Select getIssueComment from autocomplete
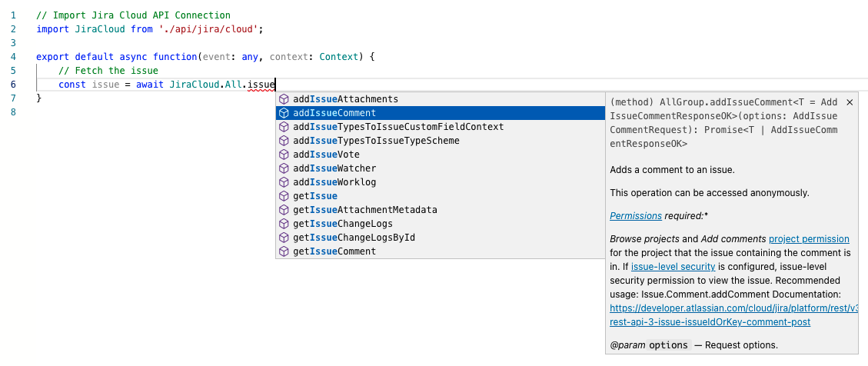Viewport: 868px width, 366px height. pos(440,251)
